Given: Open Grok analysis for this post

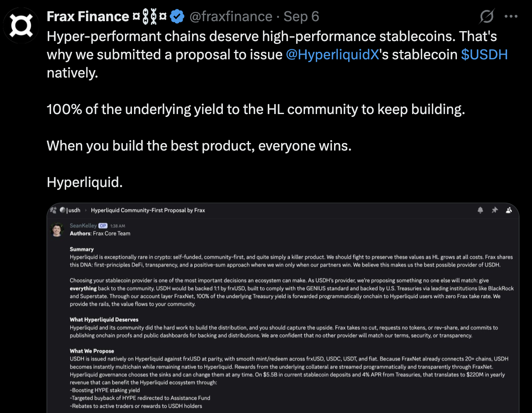Looking at the screenshot, I should (486, 17).
